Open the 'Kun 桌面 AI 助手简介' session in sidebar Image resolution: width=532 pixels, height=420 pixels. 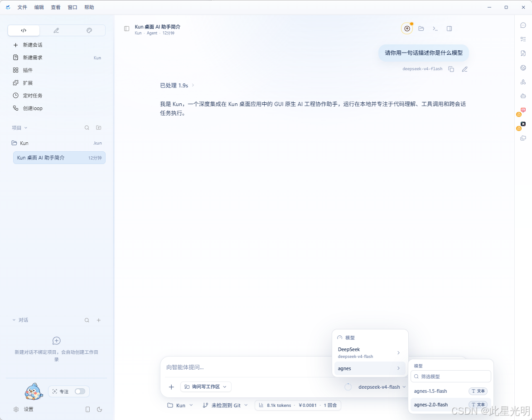pyautogui.click(x=59, y=158)
